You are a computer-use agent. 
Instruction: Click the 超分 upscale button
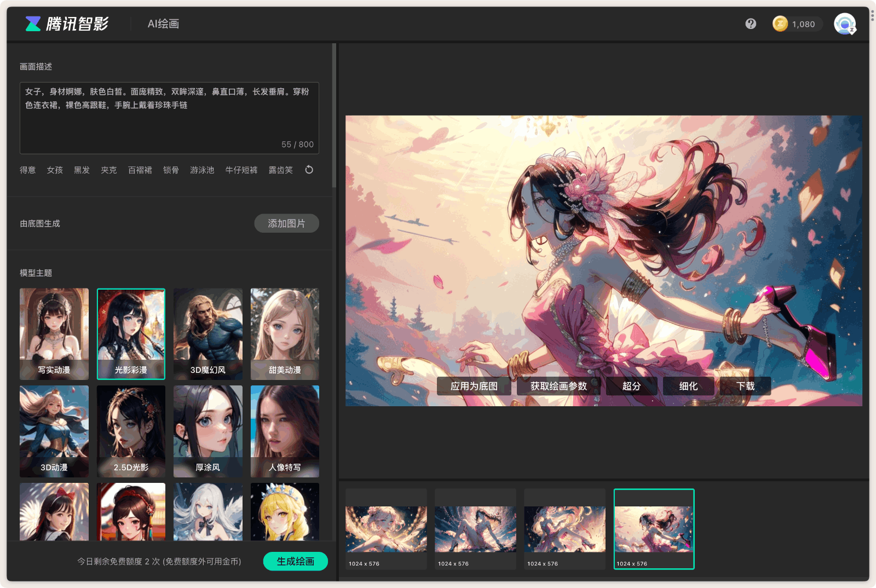631,386
